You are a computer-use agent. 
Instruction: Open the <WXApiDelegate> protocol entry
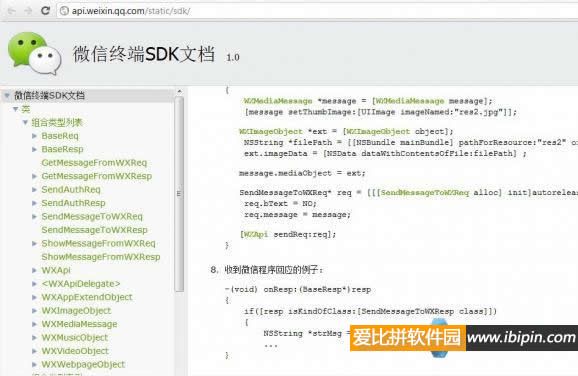pyautogui.click(x=81, y=284)
